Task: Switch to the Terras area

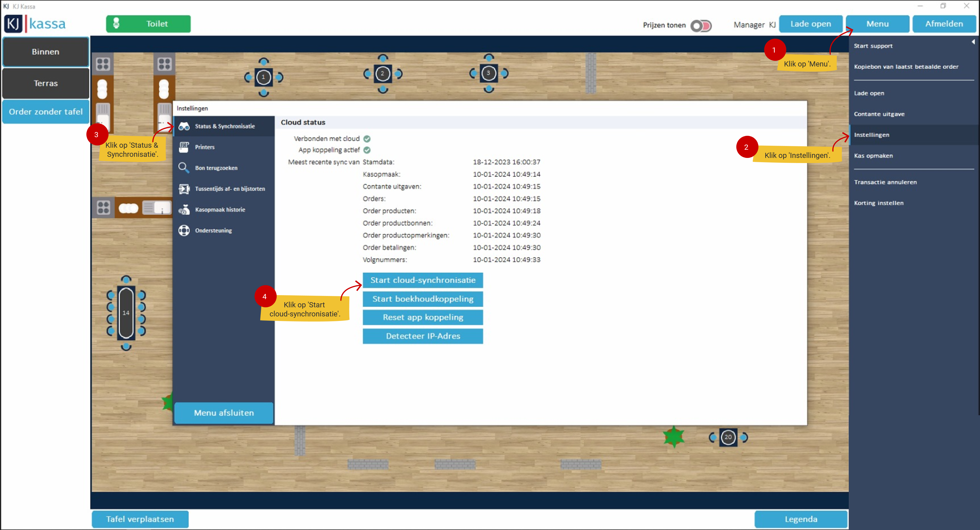Action: click(x=46, y=83)
